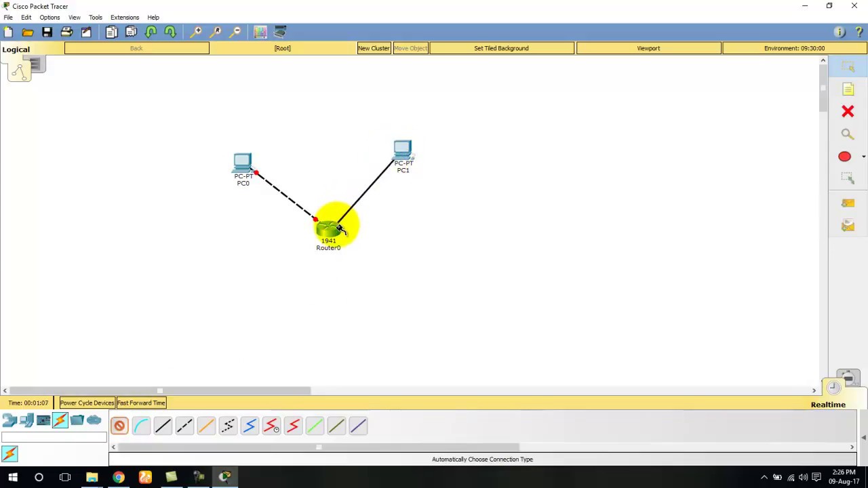
Task: Select the Connections subcategory lightning icon
Action: (x=9, y=453)
